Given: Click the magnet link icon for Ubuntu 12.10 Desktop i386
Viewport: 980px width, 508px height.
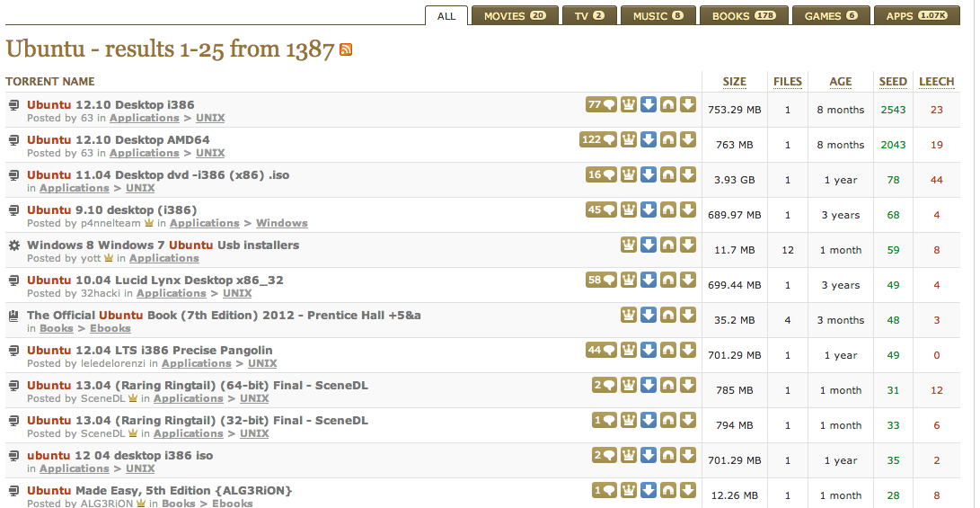Looking at the screenshot, I should [668, 104].
